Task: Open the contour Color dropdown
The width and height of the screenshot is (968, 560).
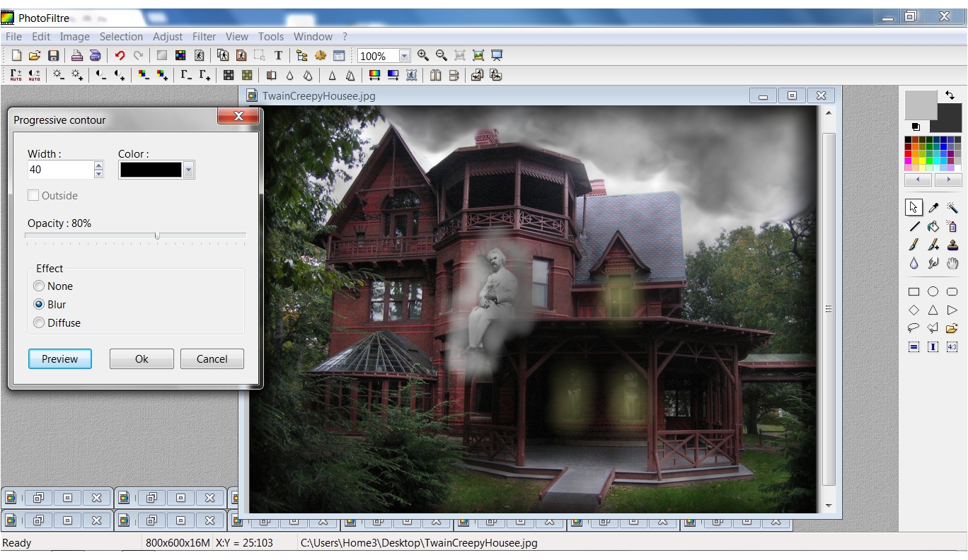Action: [188, 170]
